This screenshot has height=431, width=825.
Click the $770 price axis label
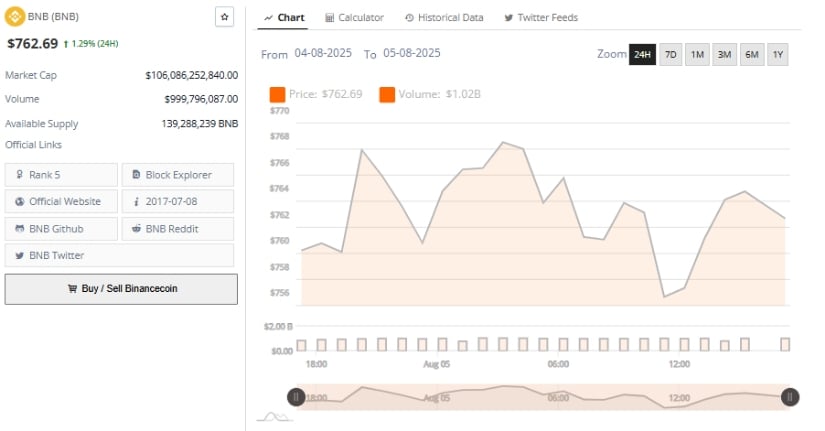(279, 111)
